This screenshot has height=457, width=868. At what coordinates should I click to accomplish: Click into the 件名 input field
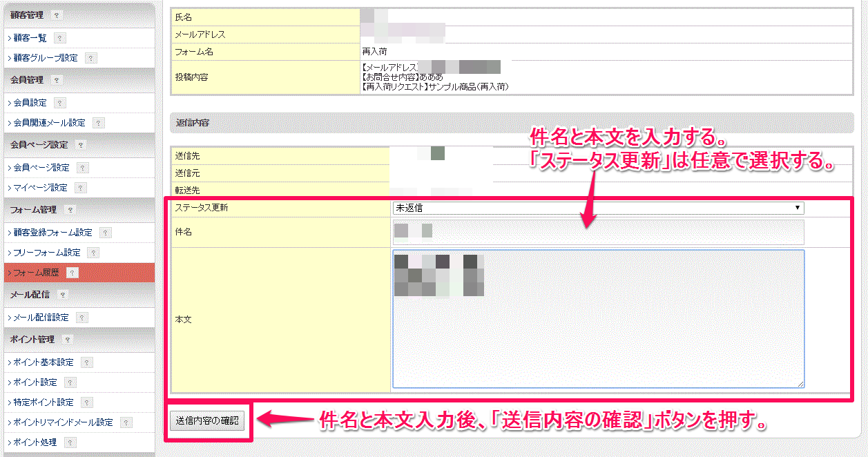click(598, 232)
